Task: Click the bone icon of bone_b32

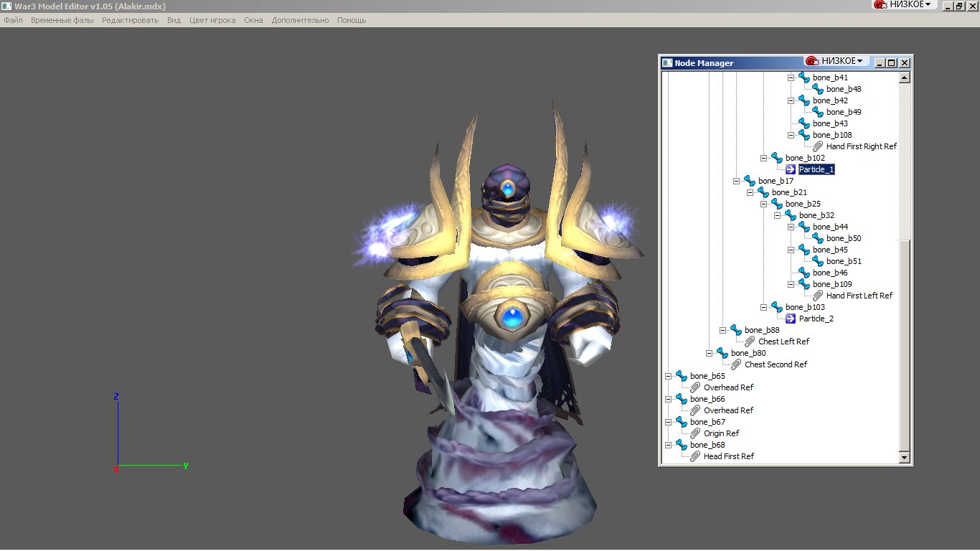Action: point(791,215)
